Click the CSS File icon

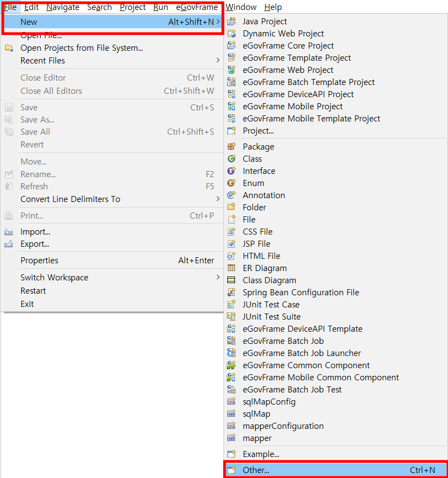coord(232,232)
